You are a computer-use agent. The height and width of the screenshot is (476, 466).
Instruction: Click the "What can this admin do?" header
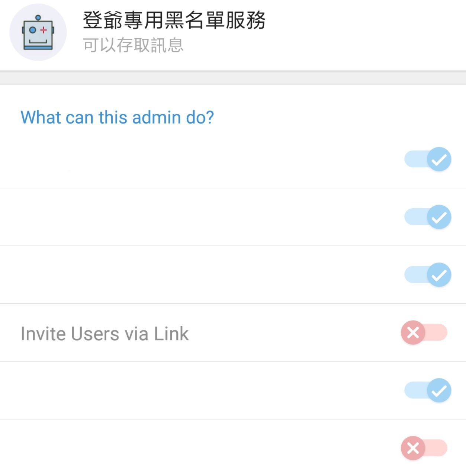point(117,118)
